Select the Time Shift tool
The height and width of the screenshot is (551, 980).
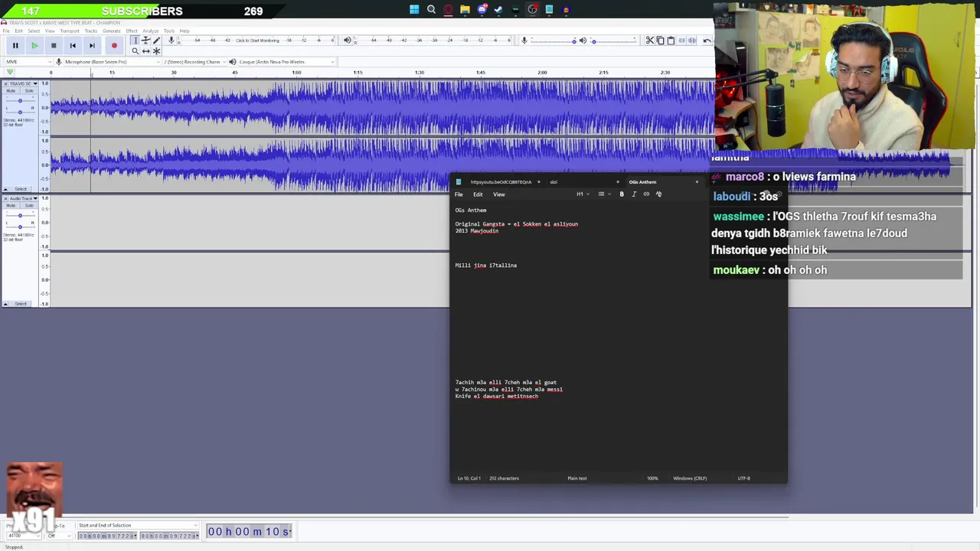click(145, 51)
